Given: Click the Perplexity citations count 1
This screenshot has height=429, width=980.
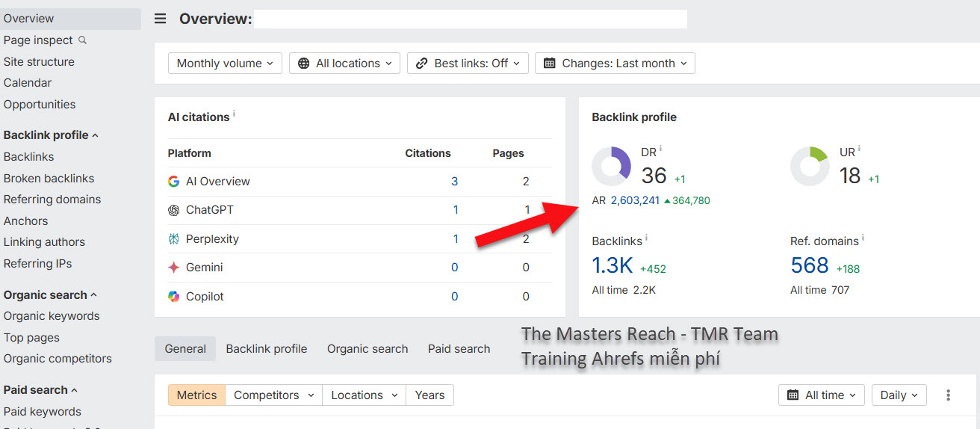Looking at the screenshot, I should [456, 239].
